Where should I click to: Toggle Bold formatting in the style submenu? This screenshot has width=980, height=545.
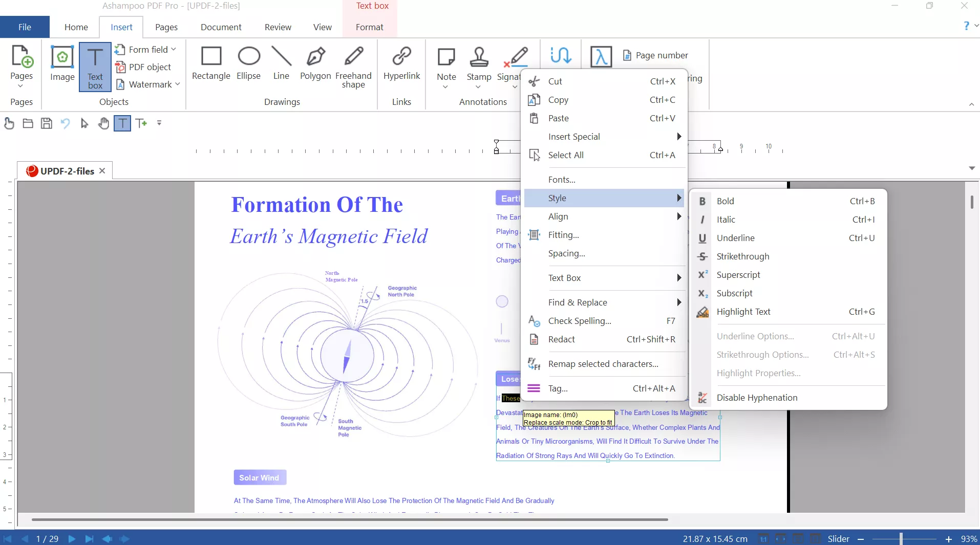click(x=727, y=201)
